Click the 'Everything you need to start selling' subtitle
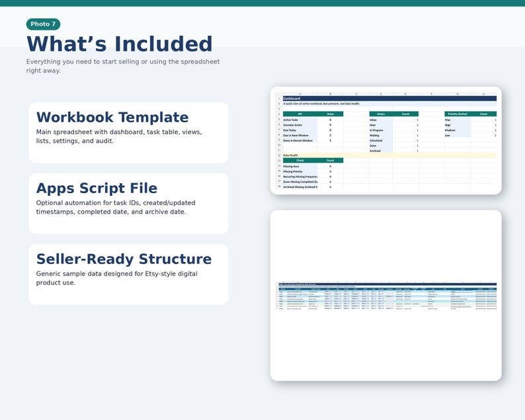 tap(123, 66)
